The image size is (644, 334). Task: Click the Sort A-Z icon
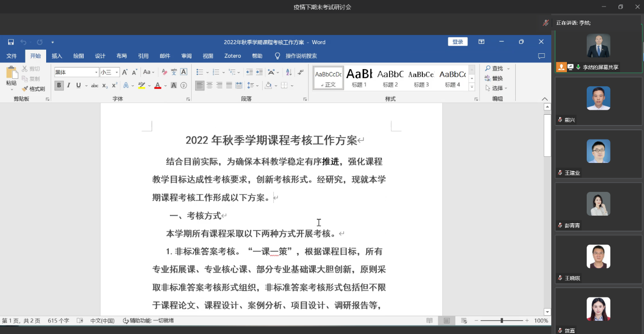[289, 72]
